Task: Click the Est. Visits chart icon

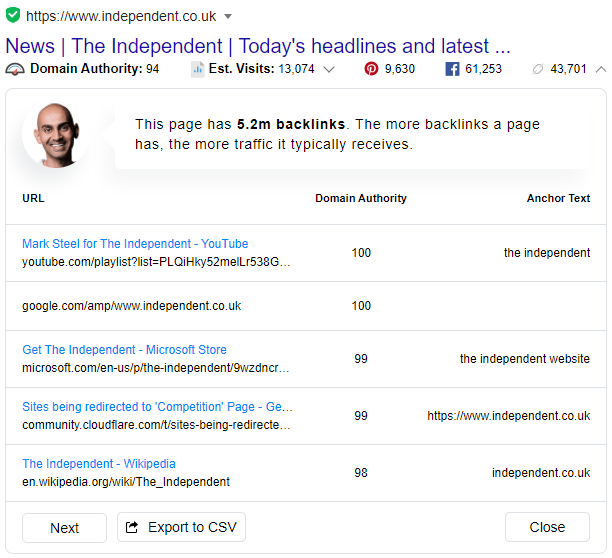Action: click(198, 69)
